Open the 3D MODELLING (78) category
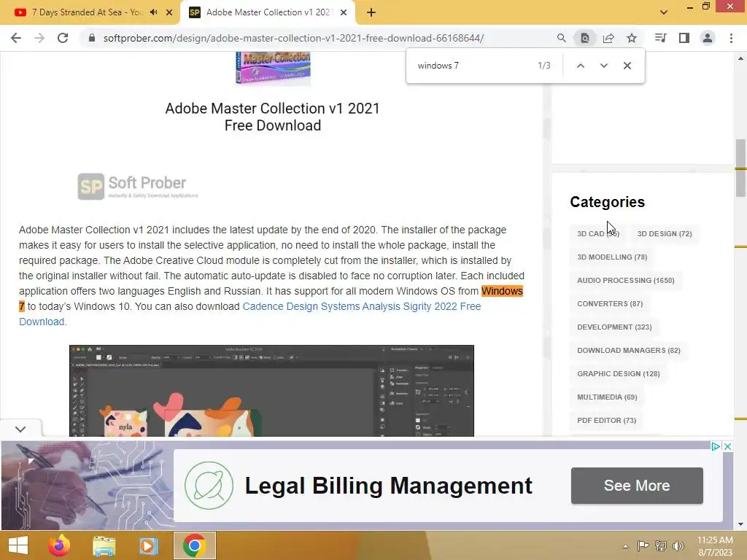This screenshot has height=560, width=747. pyautogui.click(x=612, y=257)
